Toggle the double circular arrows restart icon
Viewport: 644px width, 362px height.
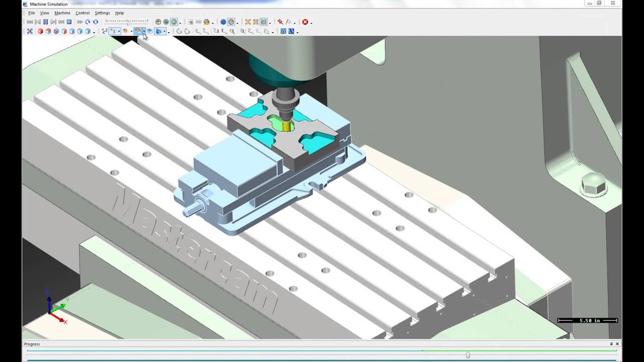96,22
